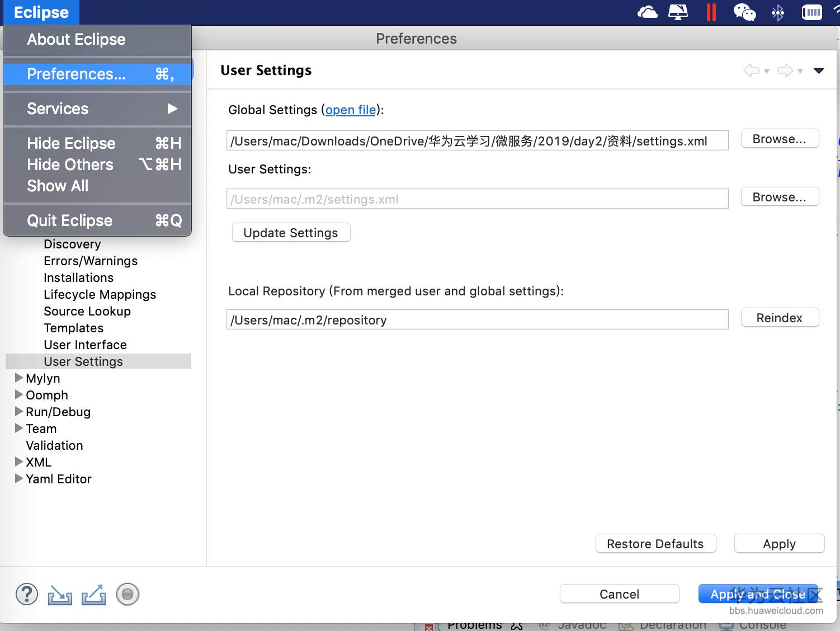Open the Help question mark icon
840x631 pixels.
click(x=27, y=594)
